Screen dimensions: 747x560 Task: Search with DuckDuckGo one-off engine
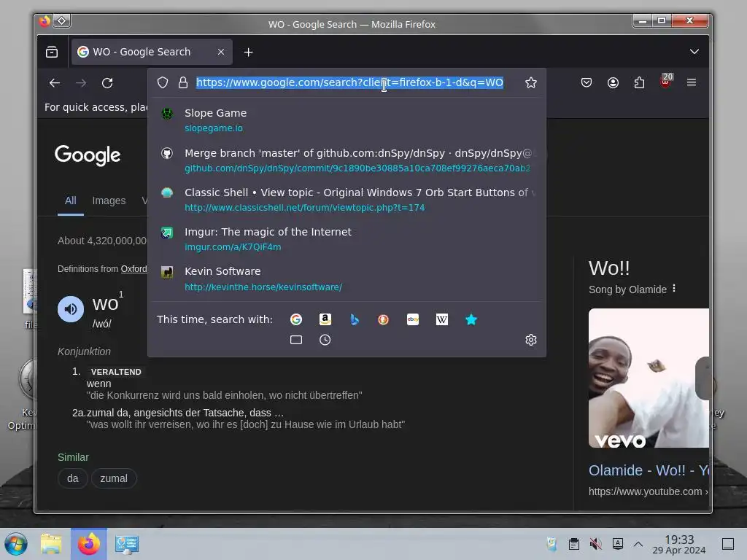383,319
